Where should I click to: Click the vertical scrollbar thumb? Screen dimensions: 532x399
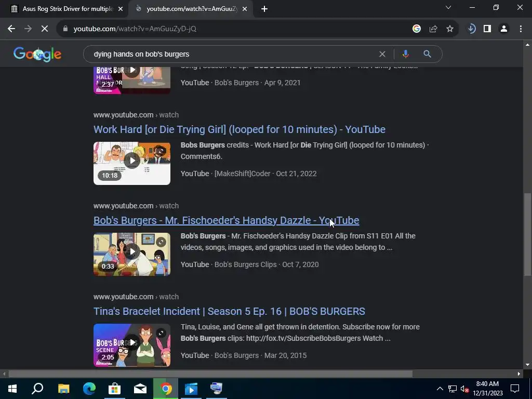click(x=528, y=234)
